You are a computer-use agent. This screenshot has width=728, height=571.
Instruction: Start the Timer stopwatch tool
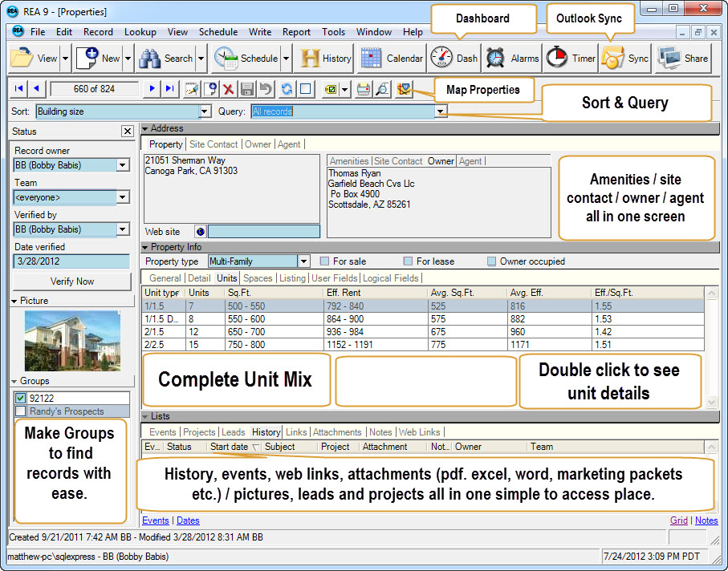tap(570, 59)
